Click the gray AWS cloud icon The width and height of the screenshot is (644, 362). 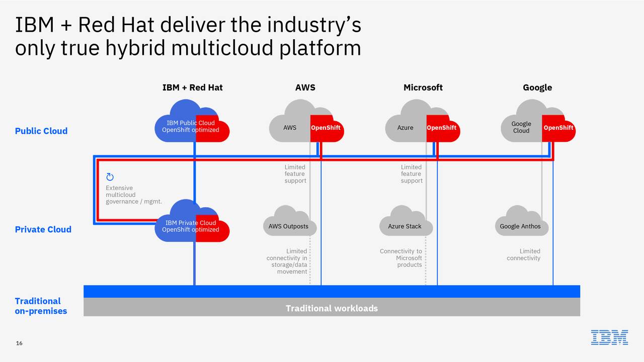coord(290,121)
